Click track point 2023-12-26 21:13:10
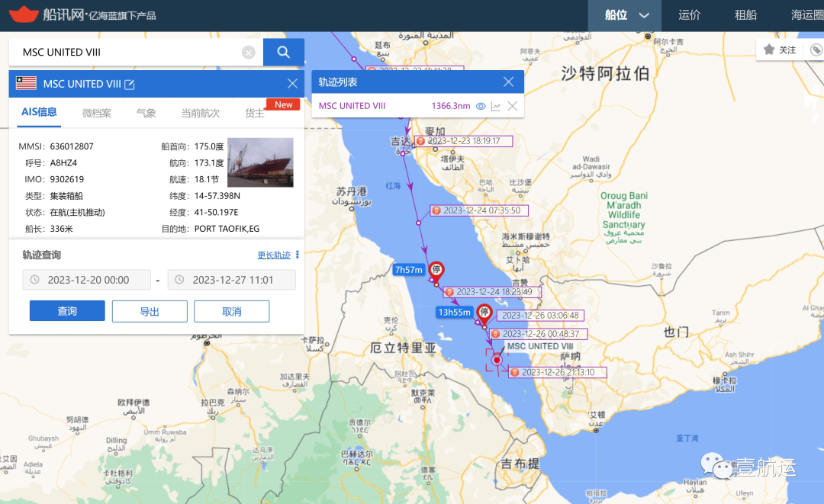The width and height of the screenshot is (824, 504). pos(558,371)
